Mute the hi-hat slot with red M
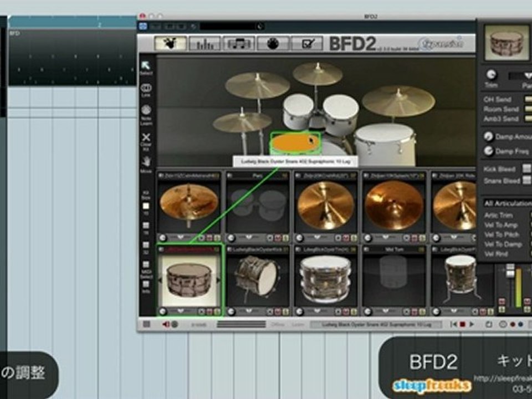 209,238
